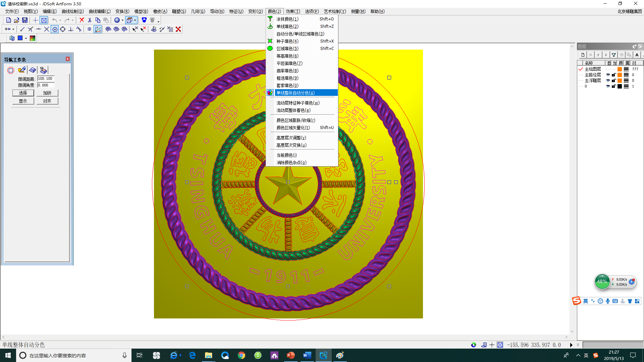
Task: Select 消除颜色杂点(o) menu entry
Action: tap(302, 163)
